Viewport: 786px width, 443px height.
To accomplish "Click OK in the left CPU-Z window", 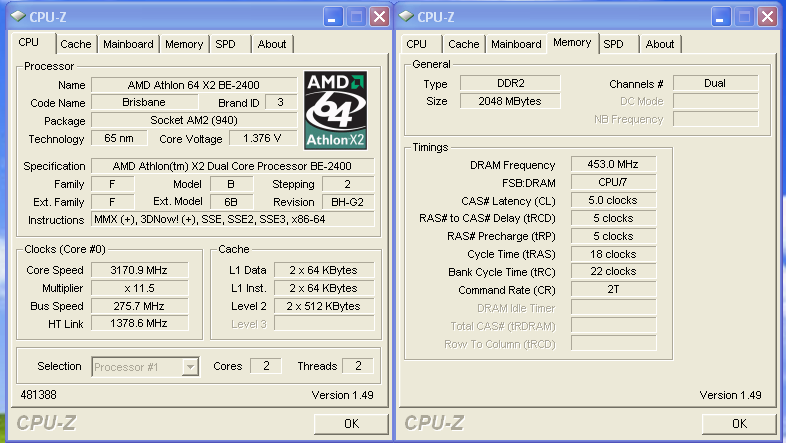I will 351,424.
